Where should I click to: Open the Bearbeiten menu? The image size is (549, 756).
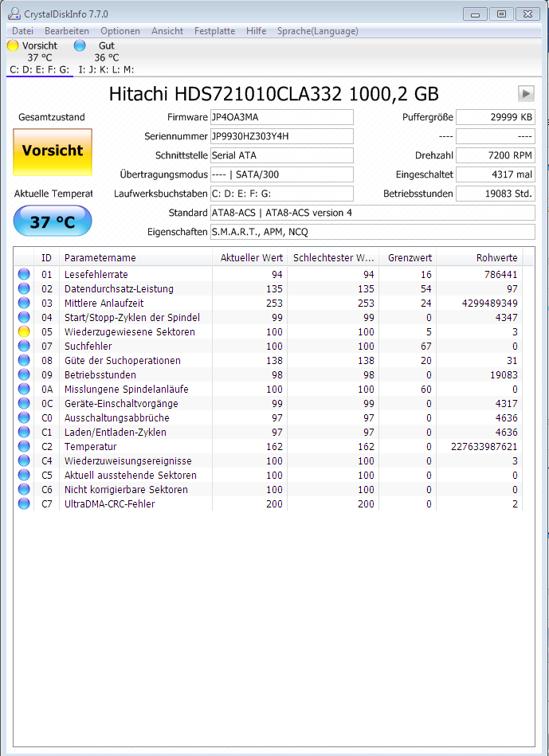point(67,31)
